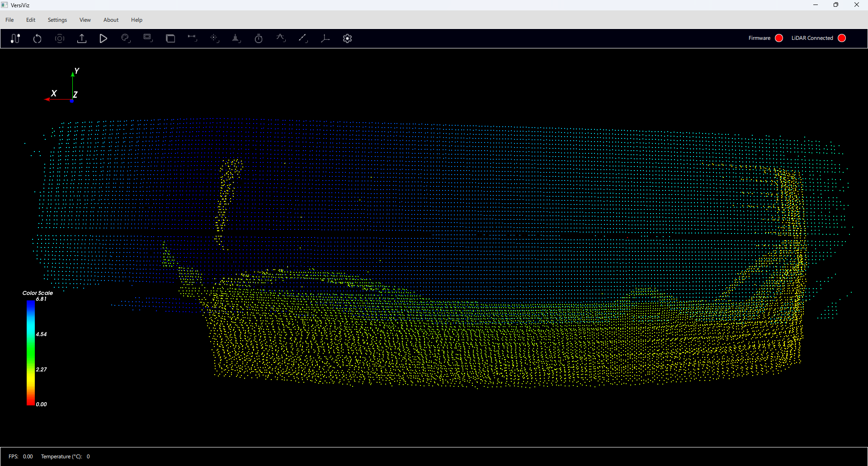Click the Firmware label text
This screenshot has width=868, height=466.
tap(759, 38)
